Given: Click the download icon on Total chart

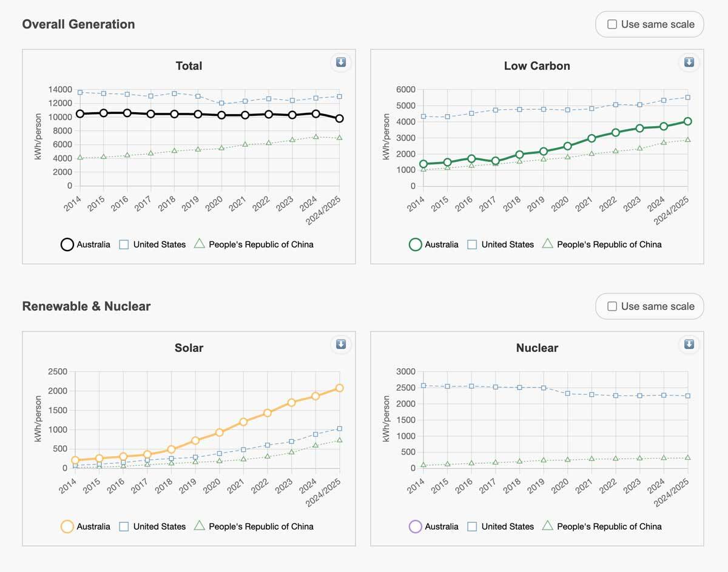Looking at the screenshot, I should pyautogui.click(x=341, y=62).
